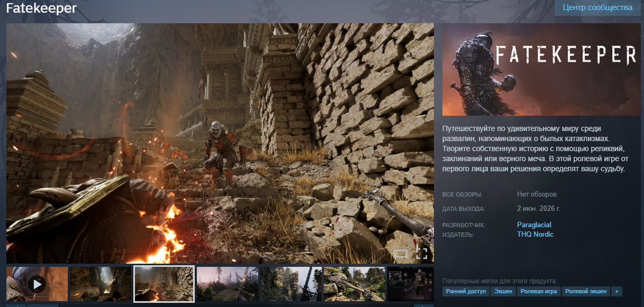644x307 pixels.
Task: Select the armored gauntlet with axe thumbnail
Action: click(355, 284)
